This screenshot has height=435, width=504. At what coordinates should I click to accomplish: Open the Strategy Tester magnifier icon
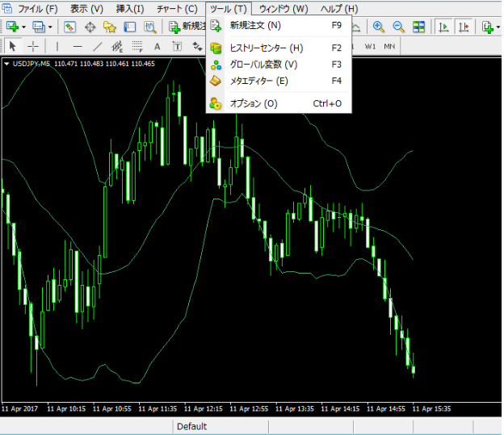[149, 27]
